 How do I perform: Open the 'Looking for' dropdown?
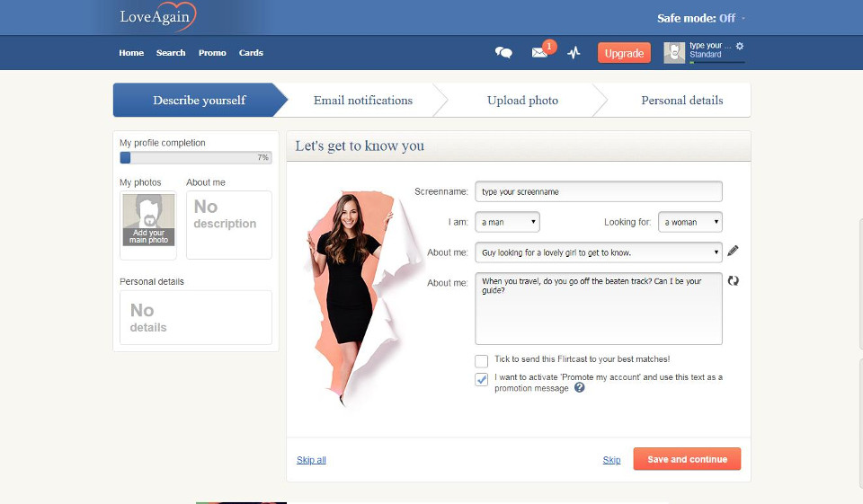[x=690, y=222]
